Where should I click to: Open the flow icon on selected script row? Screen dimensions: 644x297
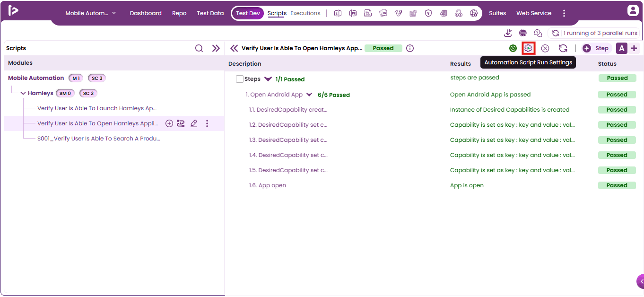181,123
